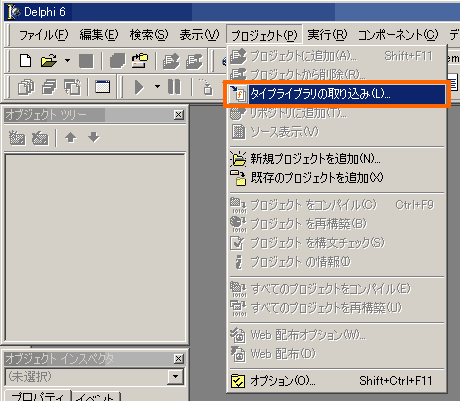Click Toggle Form/Unit toolbar icon
460x401 pixels.
pyautogui.click(x=72, y=87)
